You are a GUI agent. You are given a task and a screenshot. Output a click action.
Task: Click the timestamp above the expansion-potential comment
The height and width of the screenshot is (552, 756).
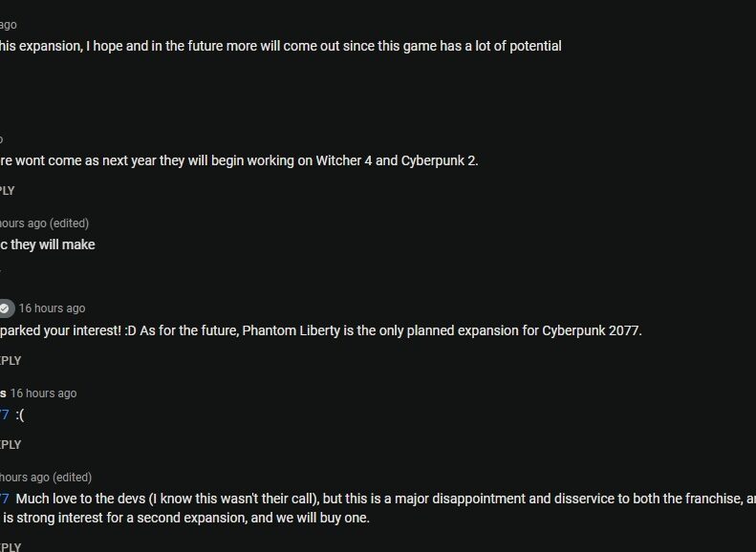pyautogui.click(x=8, y=25)
